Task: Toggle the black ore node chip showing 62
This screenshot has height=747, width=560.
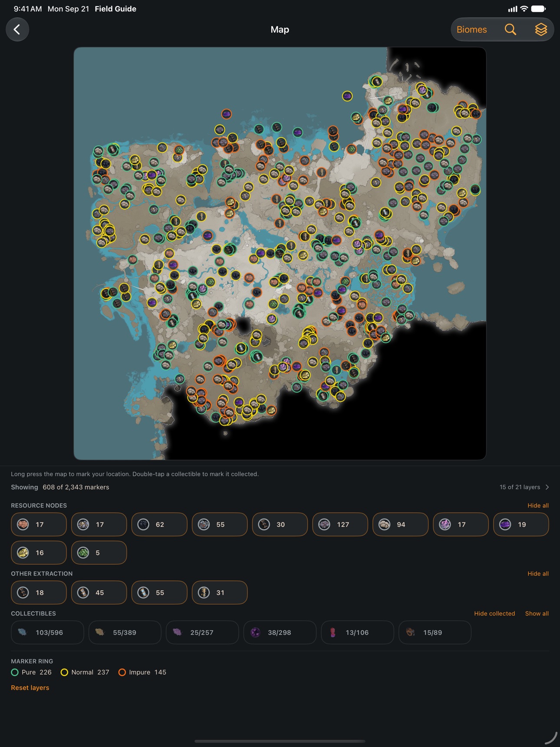Action: (159, 525)
